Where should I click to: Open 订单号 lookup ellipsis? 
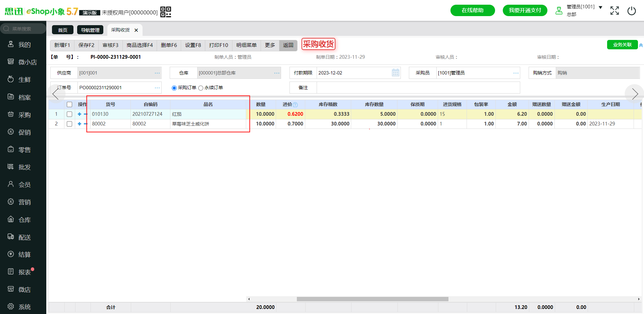pyautogui.click(x=157, y=88)
